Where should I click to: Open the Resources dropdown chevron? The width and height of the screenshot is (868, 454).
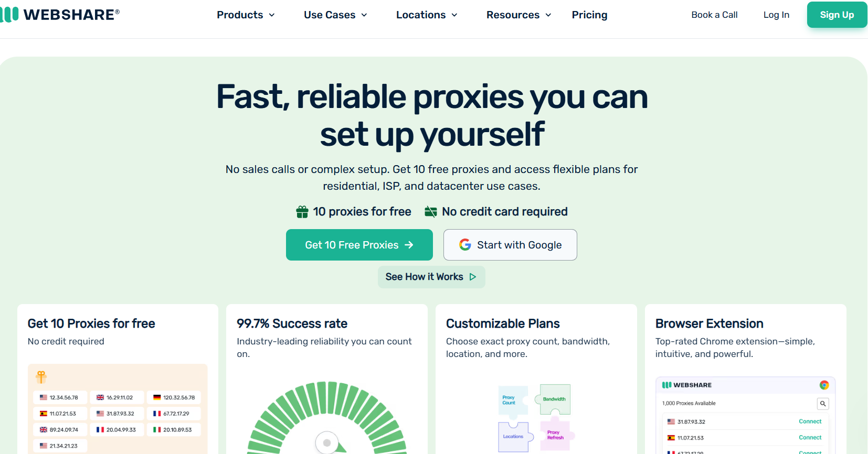548,15
